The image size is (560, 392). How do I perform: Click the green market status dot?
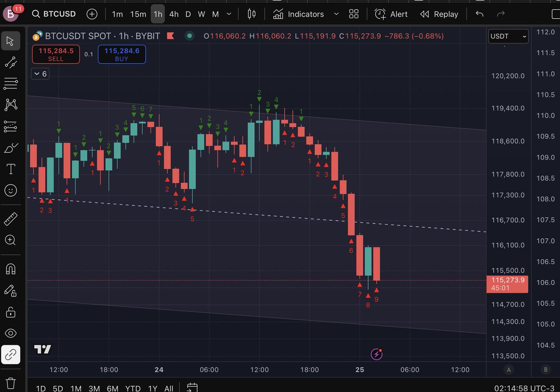pyautogui.click(x=189, y=35)
